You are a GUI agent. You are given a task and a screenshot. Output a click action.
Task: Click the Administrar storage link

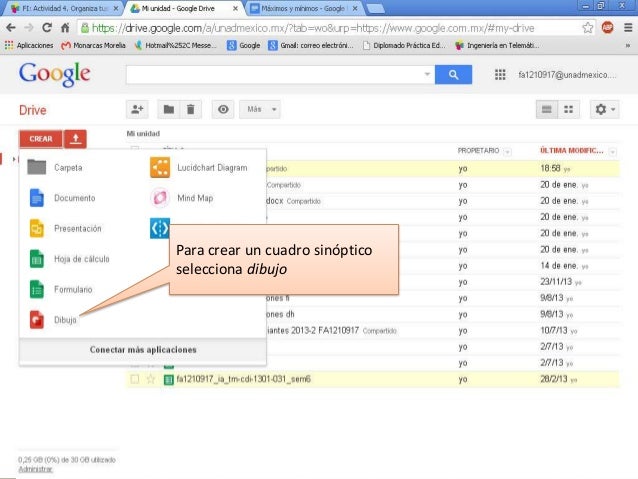(x=35, y=469)
